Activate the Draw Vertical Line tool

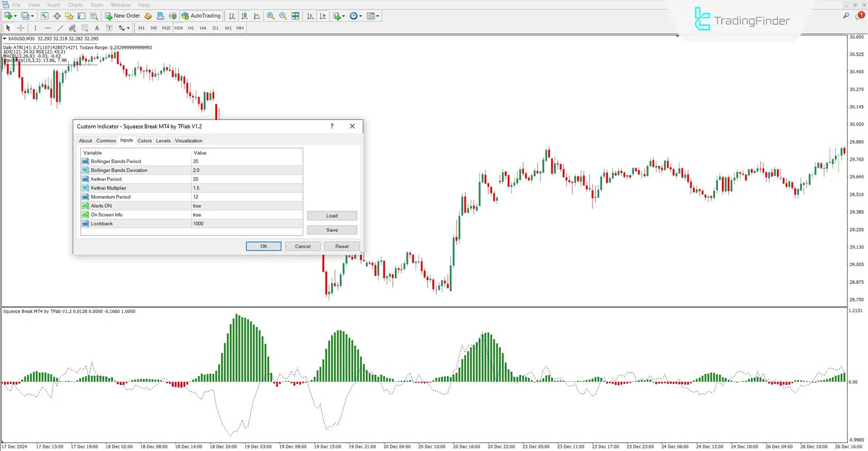point(35,28)
